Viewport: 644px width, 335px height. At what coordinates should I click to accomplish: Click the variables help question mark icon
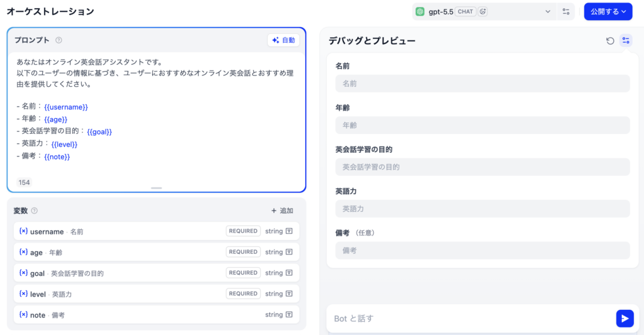(x=35, y=211)
